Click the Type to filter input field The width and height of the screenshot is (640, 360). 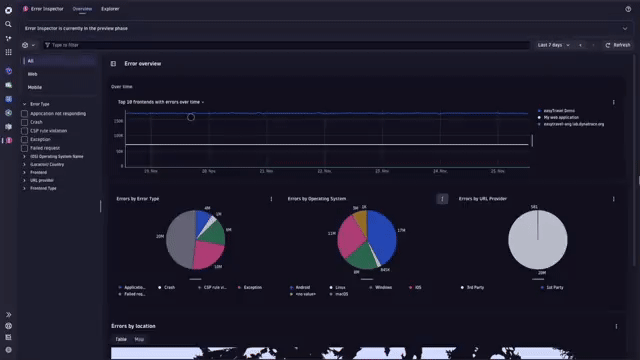pyautogui.click(x=287, y=45)
